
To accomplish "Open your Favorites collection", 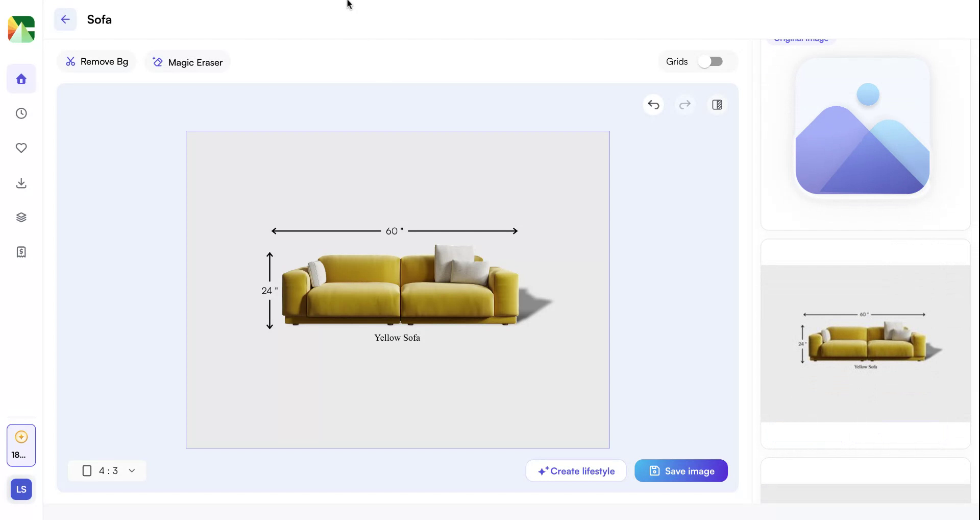I will (x=21, y=148).
